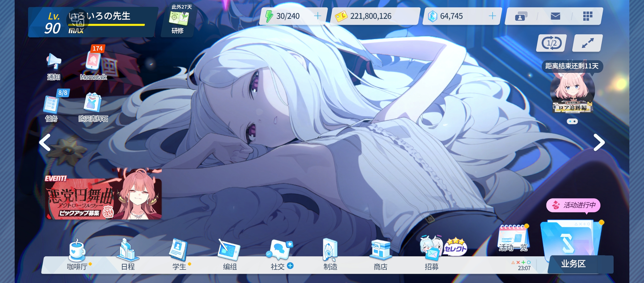Image resolution: width=644 pixels, height=283 pixels.
Task: Open the 通知 megaphone notice icon
Action: click(54, 61)
